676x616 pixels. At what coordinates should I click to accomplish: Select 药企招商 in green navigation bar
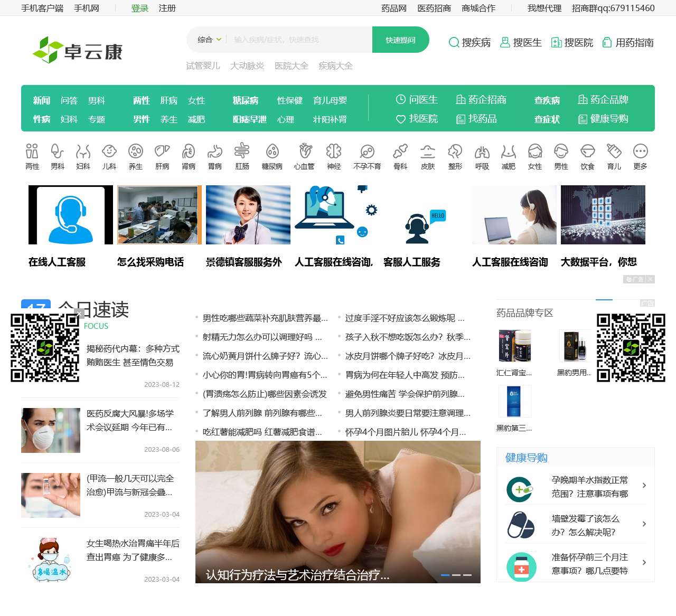click(481, 100)
